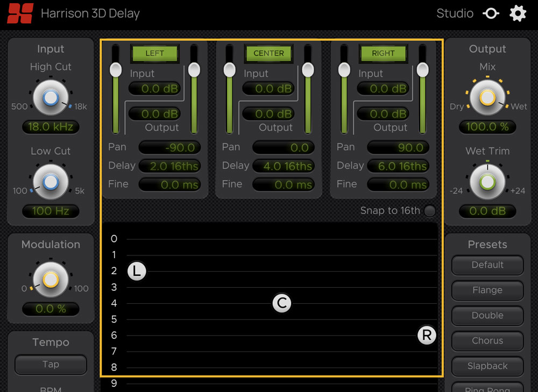Click the RIGHT channel input fader handle
The width and height of the screenshot is (538, 392).
[344, 70]
